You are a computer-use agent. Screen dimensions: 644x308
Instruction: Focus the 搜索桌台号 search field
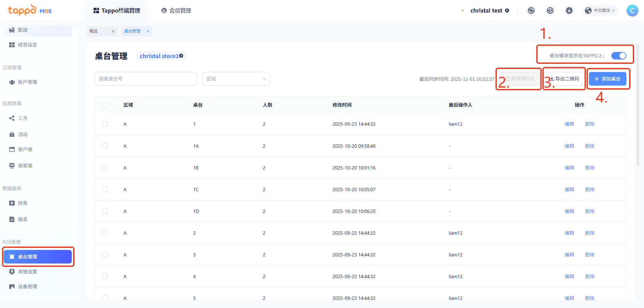[x=145, y=79]
